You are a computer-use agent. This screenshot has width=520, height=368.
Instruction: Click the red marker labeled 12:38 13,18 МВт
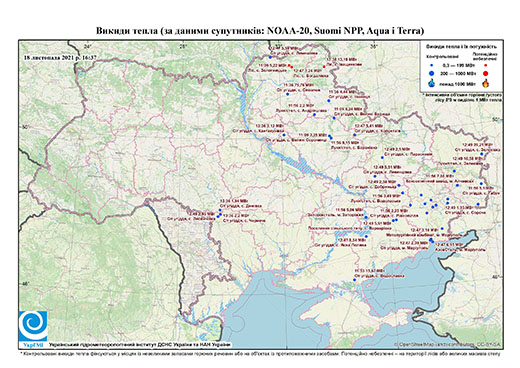[x=324, y=67]
